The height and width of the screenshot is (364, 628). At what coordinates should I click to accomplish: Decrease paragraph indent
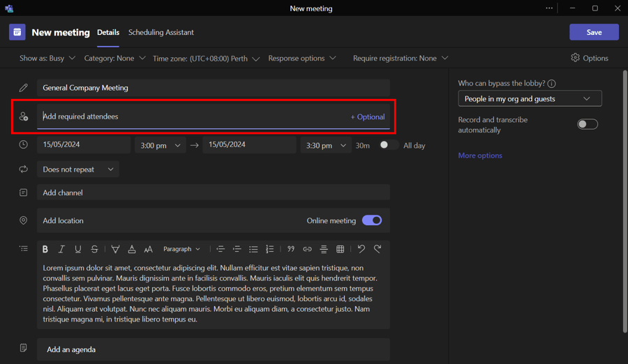click(220, 249)
